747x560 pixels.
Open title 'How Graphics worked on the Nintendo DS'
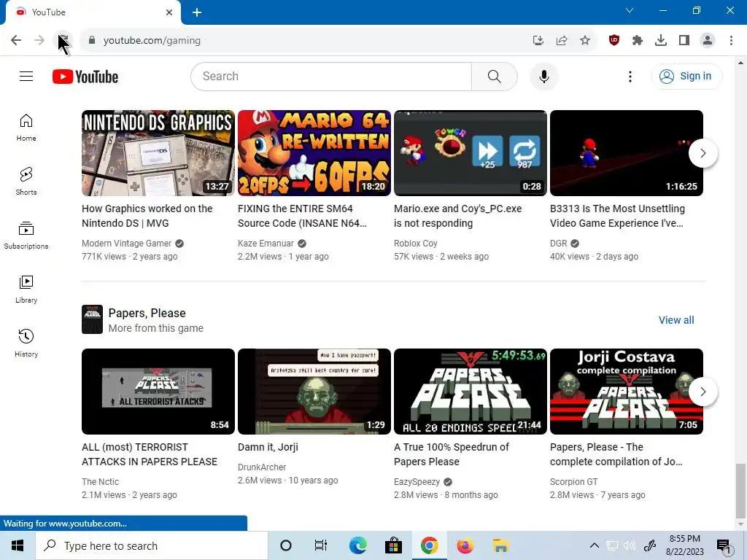pyautogui.click(x=147, y=216)
